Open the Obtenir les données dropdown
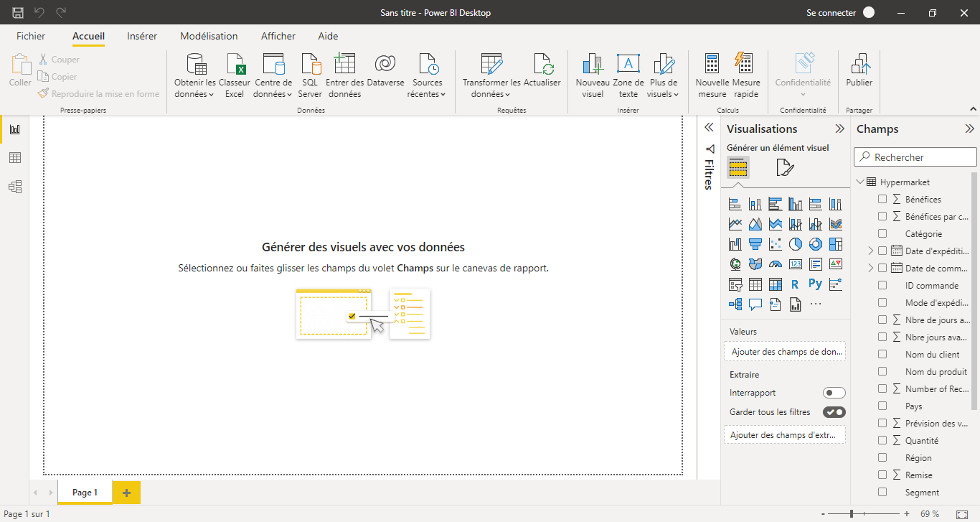 pos(195,75)
